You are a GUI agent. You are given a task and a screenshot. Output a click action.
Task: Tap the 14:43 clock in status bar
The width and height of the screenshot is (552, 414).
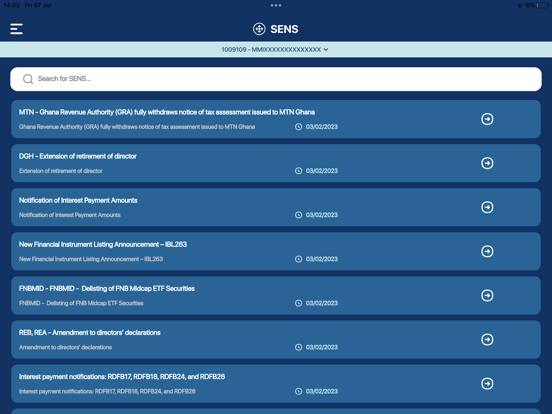coord(12,5)
